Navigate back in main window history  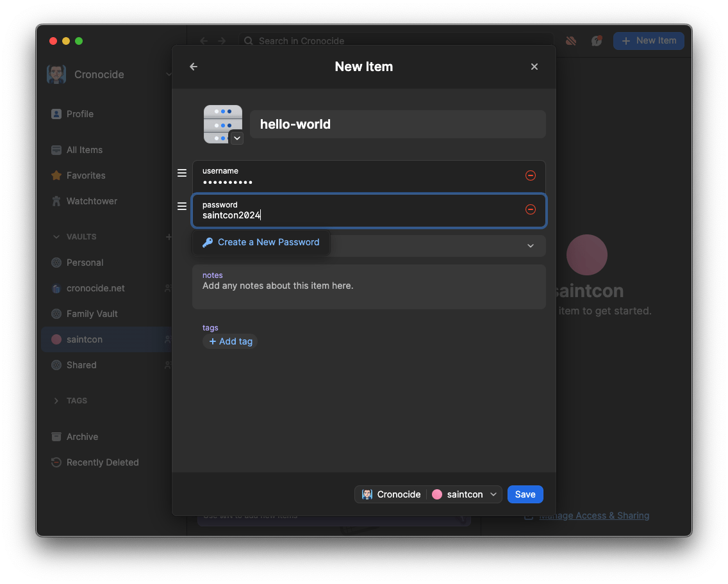coord(204,41)
